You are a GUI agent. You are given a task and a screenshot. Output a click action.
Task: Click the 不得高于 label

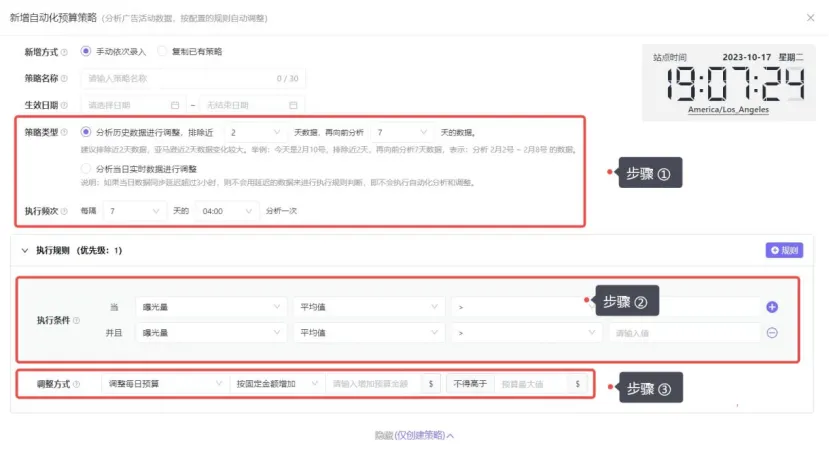click(x=470, y=384)
